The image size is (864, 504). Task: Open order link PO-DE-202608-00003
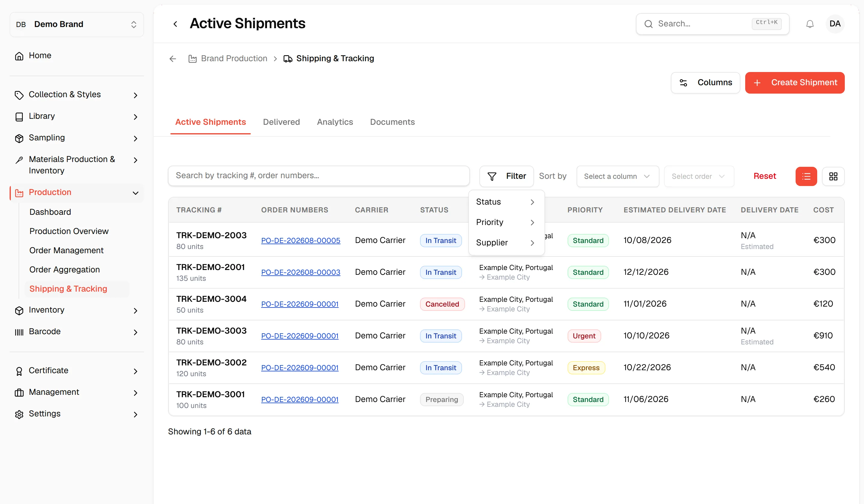pos(301,273)
